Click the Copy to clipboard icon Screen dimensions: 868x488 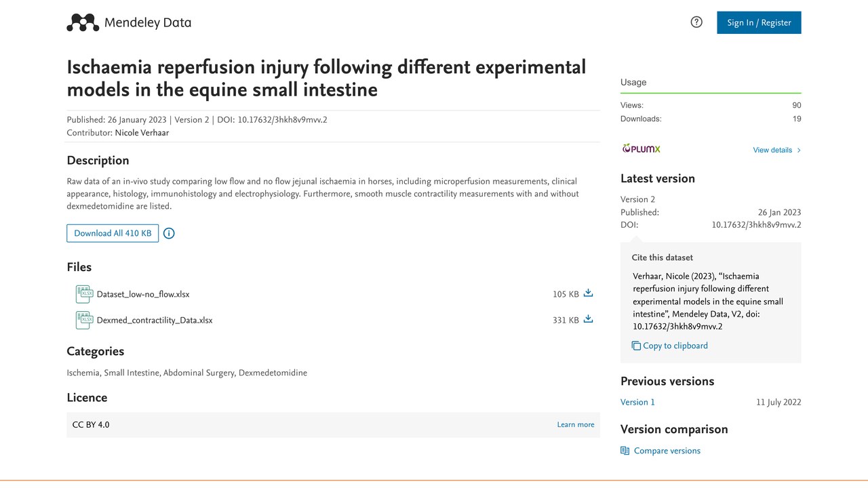pos(636,346)
